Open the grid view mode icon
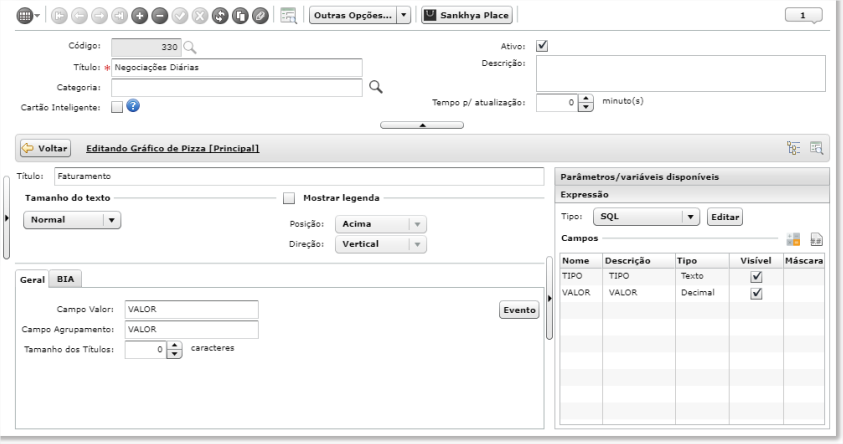The height and width of the screenshot is (444, 843). tap(24, 16)
